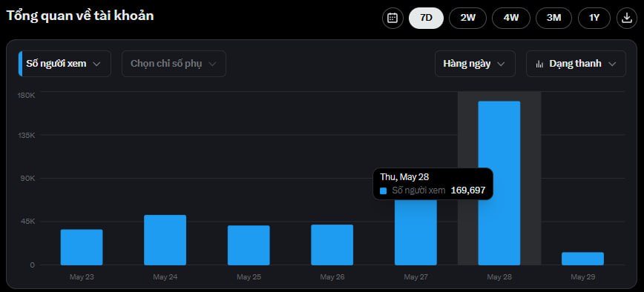Click the May 29 axis label

(583, 277)
